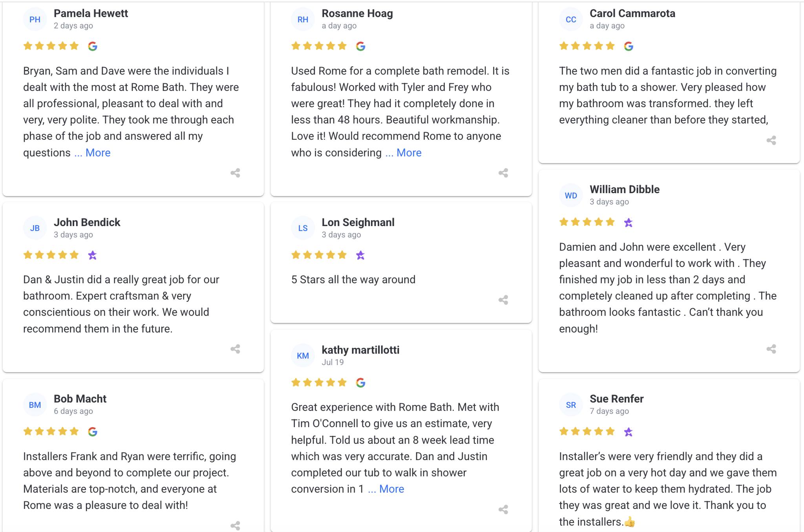Screen dimensions: 804x532
Task: Expand Pamela Hewett's review with More
Action: click(98, 153)
